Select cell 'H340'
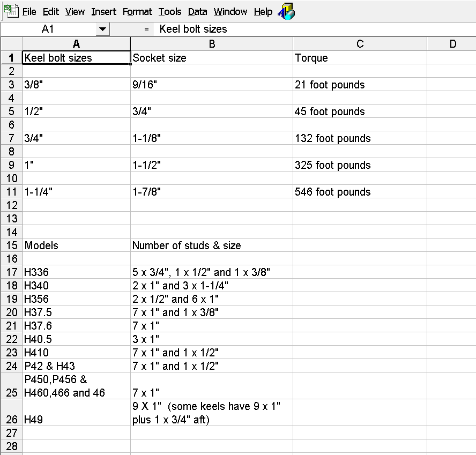This screenshot has height=455, width=476. [76, 285]
